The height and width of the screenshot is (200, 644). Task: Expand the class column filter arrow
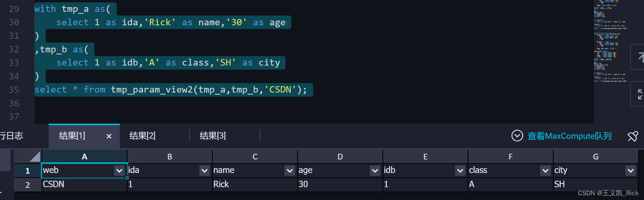click(545, 171)
